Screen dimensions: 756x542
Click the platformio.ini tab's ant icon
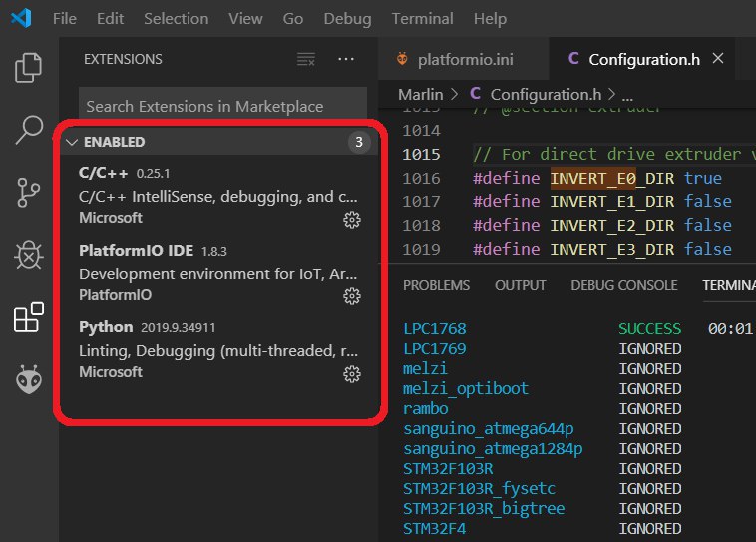(402, 59)
